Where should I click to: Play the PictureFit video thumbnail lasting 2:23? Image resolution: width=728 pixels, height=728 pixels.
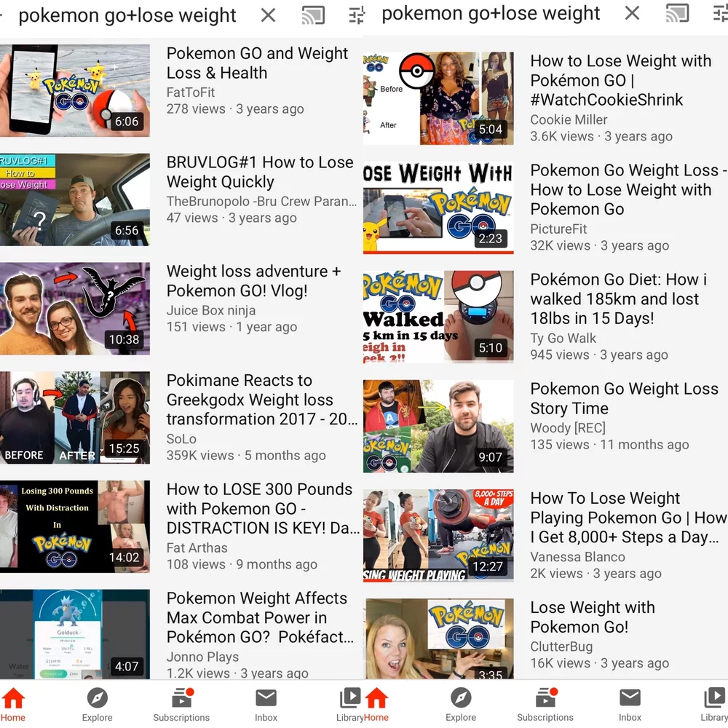[438, 207]
